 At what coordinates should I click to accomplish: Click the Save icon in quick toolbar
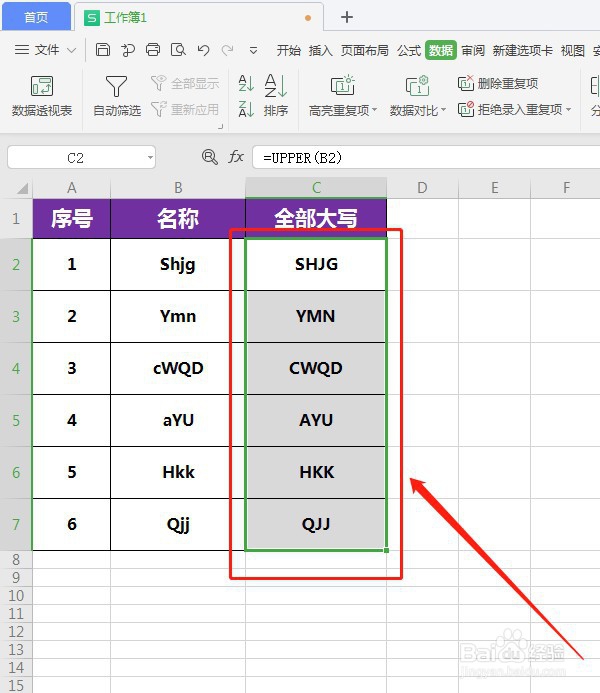coord(103,50)
